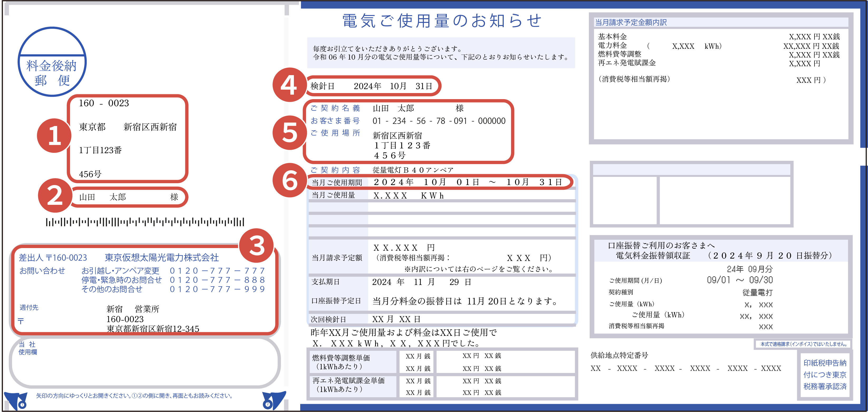The width and height of the screenshot is (868, 412).
Task: Click the 口座振替予定日 label
Action: (x=336, y=301)
